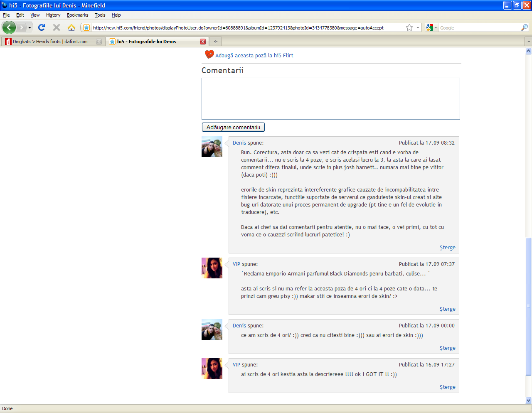Reload the page with the refresh icon
This screenshot has width=532, height=413.
tap(42, 27)
